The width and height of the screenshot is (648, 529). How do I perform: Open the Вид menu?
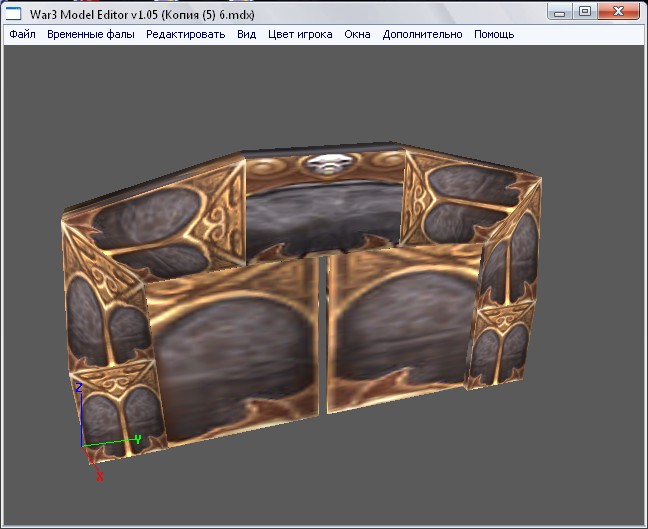click(x=246, y=34)
